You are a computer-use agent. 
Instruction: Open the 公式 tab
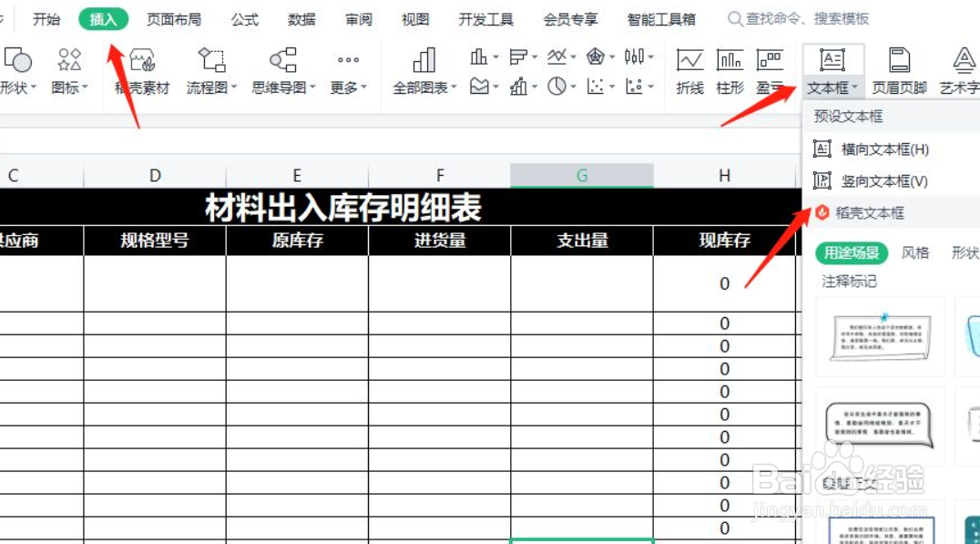click(x=244, y=19)
